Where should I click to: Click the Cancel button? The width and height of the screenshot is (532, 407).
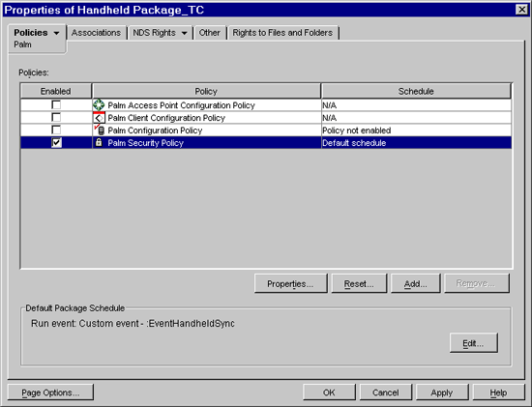point(386,392)
